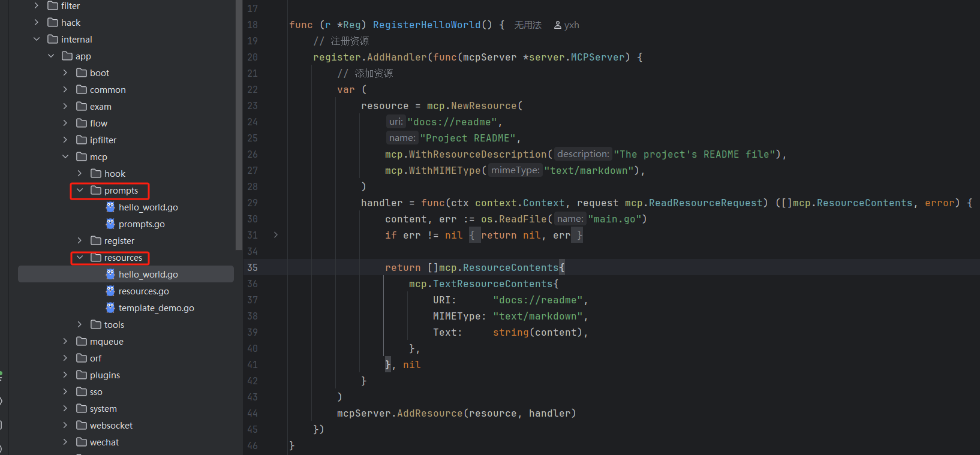Click the folder icon beside common

tap(82, 89)
